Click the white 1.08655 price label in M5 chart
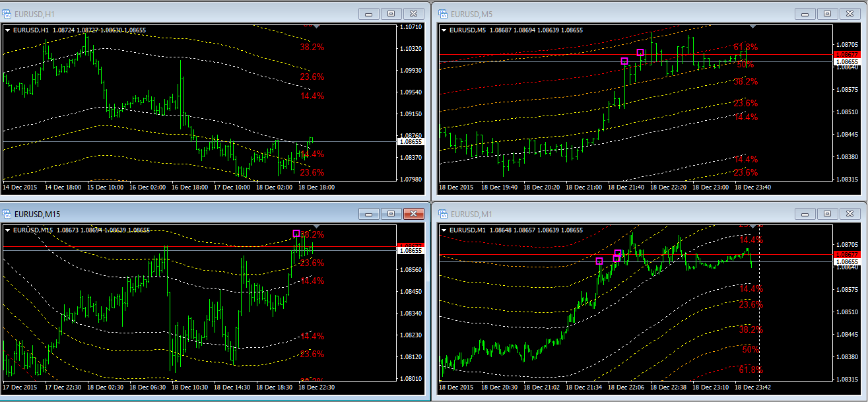This screenshot has width=868, height=402. pos(846,61)
